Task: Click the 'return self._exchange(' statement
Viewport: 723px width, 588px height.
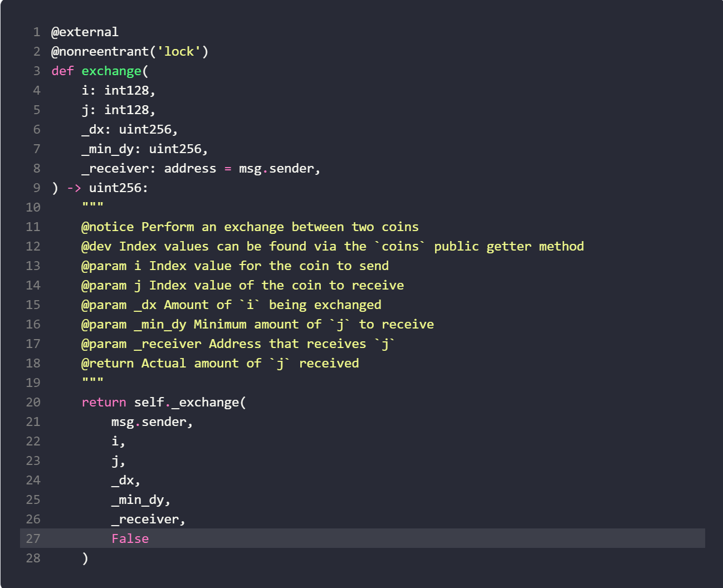Action: pyautogui.click(x=164, y=402)
